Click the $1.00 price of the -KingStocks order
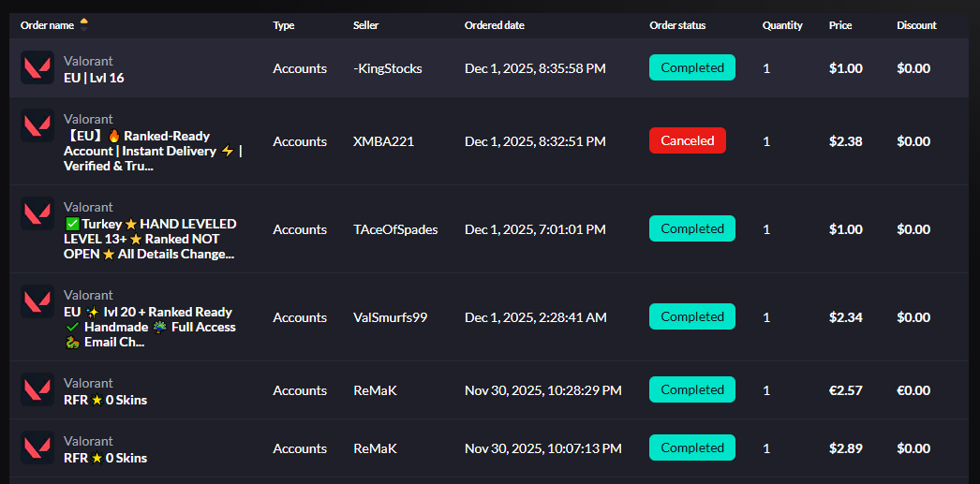This screenshot has height=484, width=980. (846, 68)
